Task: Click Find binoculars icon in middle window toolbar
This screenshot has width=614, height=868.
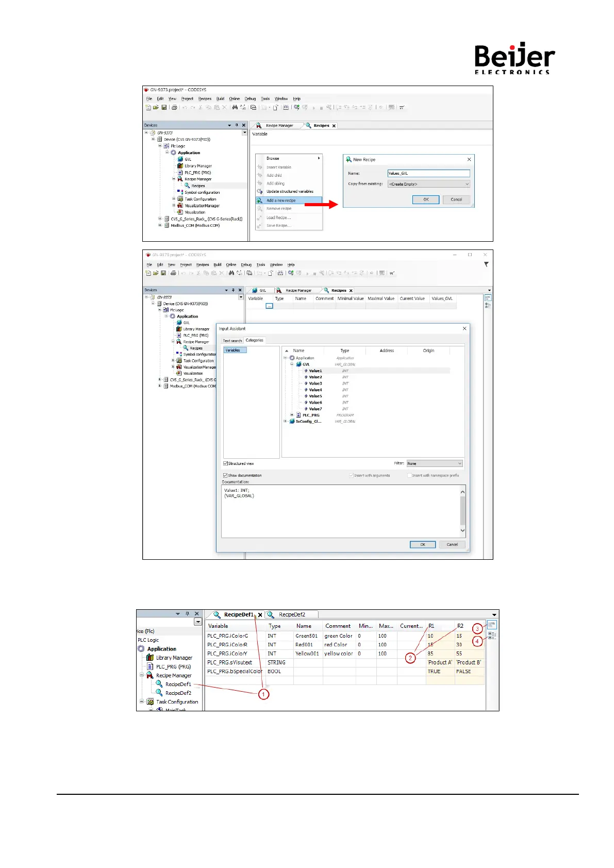Action: pyautogui.click(x=231, y=273)
